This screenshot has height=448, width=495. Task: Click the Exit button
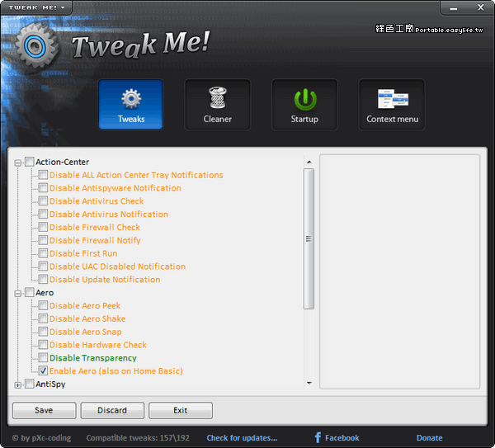181,410
